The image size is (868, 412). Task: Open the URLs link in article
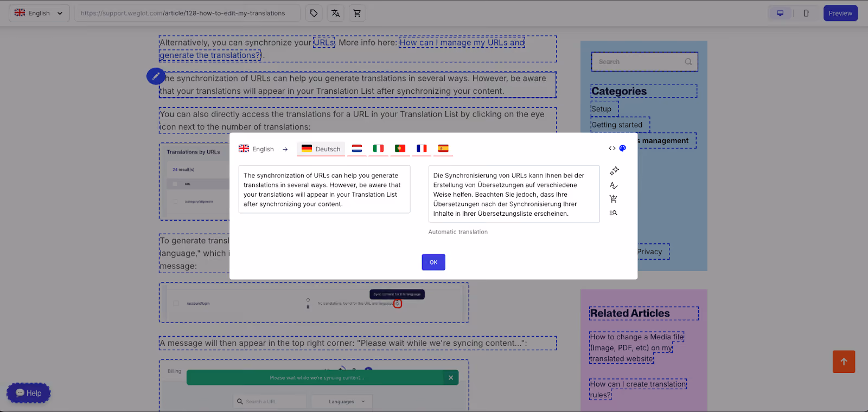coord(324,42)
